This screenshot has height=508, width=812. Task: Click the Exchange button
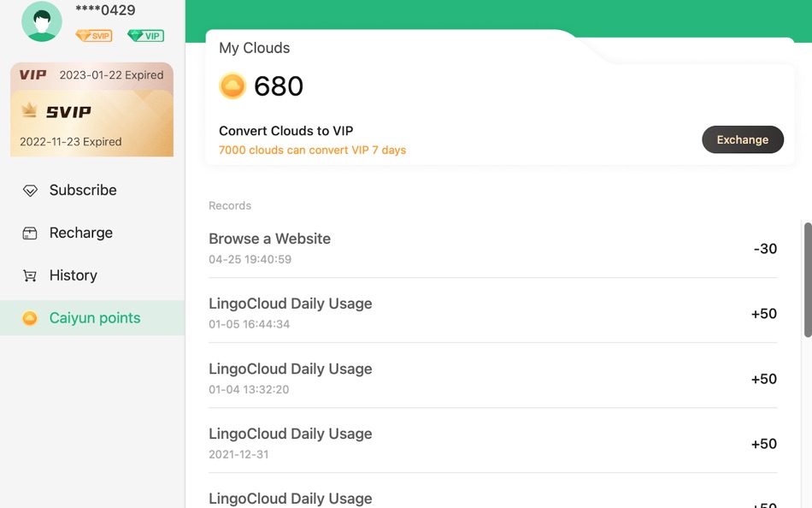click(x=743, y=139)
